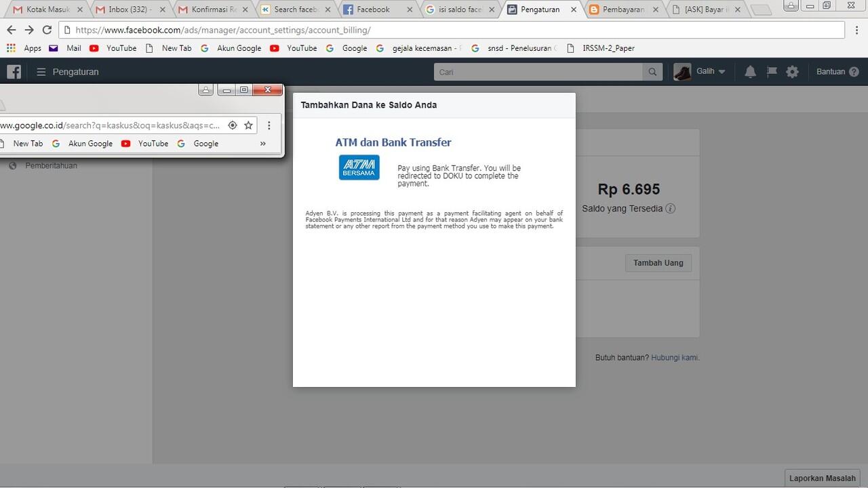
Task: Click the Pemberitahuan globe icon in the sidebar
Action: (12, 165)
